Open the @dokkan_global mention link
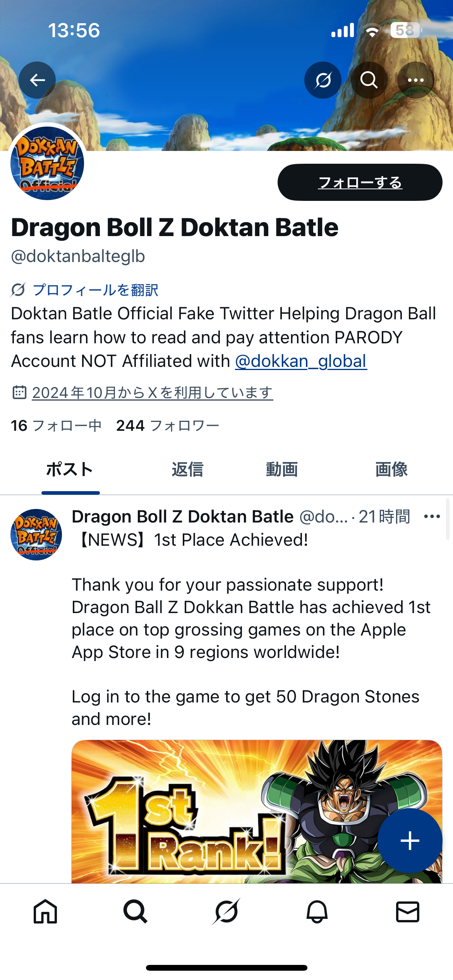Screen dimensions: 453x980 pyautogui.click(x=301, y=361)
